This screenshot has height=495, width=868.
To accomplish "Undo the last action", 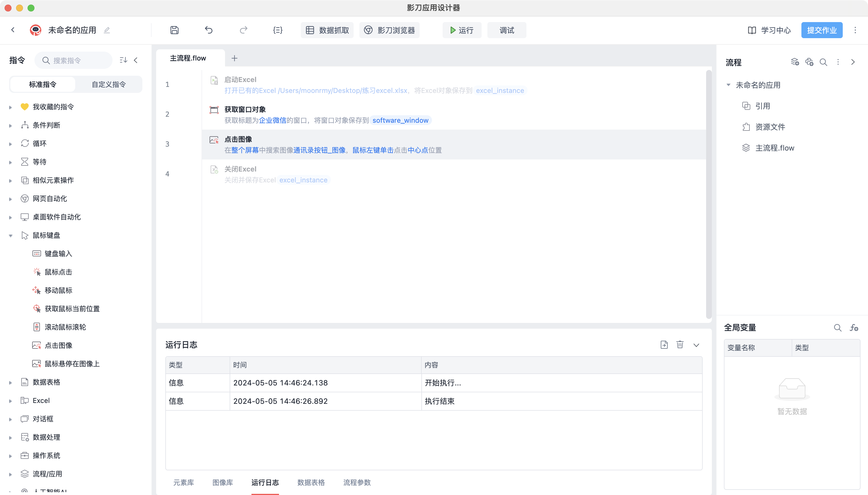I will click(209, 30).
